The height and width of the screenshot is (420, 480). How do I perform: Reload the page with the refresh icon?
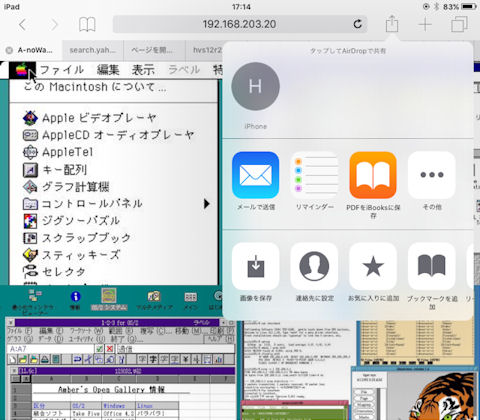(358, 24)
